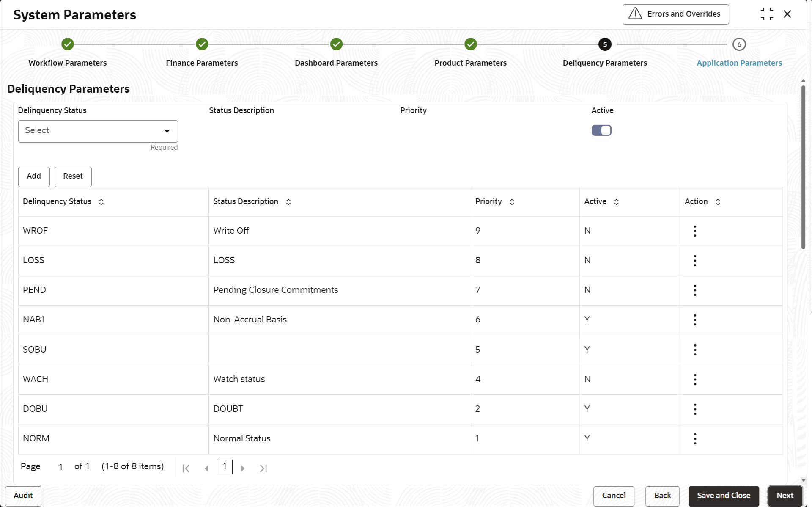This screenshot has width=812, height=507.
Task: Click scrollbar up arrow
Action: point(803,80)
